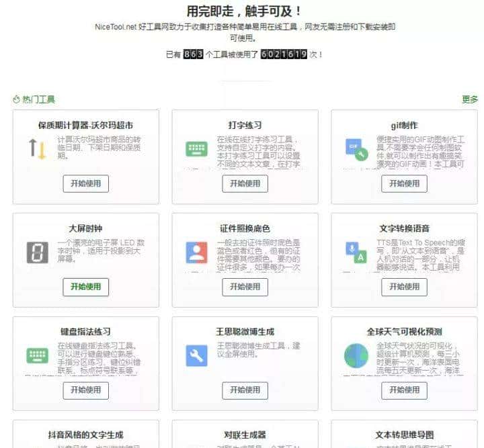Click 开始使用 under 键盘指法练习

pyautogui.click(x=86, y=390)
